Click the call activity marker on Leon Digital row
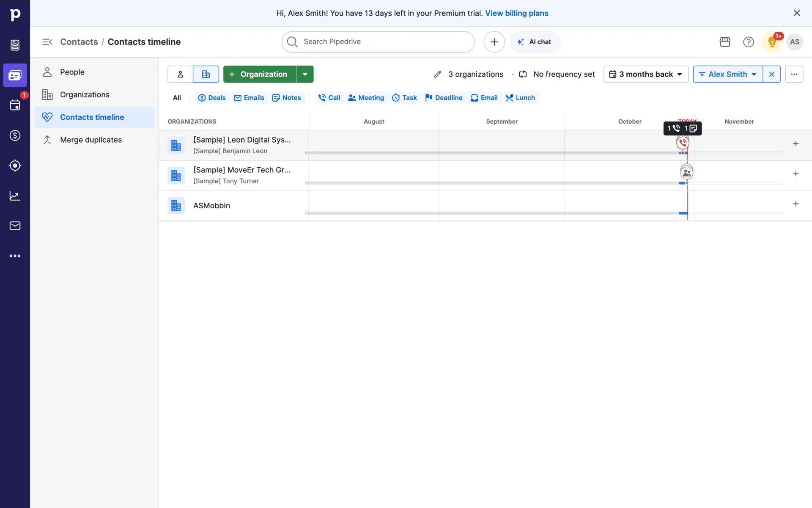Screen dimensions: 812x508 [683, 143]
